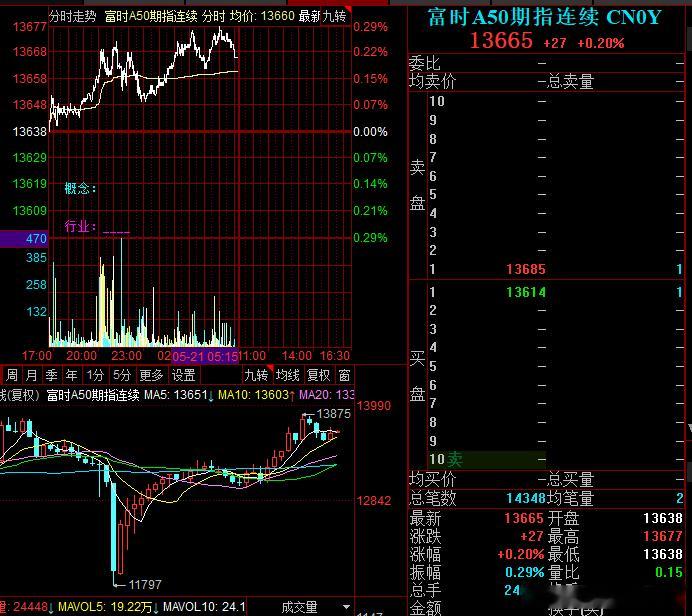This screenshot has width=692, height=616.
Task: Click the 13875 high marker on K-line
Action: [x=333, y=414]
